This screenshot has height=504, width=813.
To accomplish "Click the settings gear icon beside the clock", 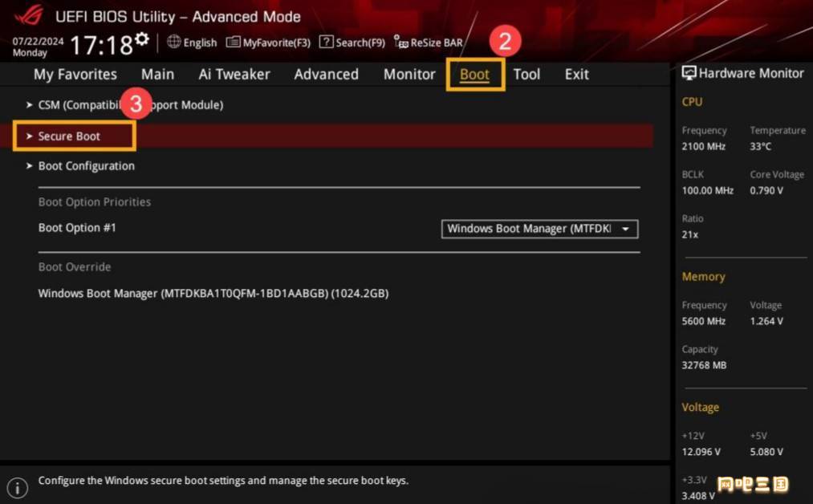I will pos(142,39).
